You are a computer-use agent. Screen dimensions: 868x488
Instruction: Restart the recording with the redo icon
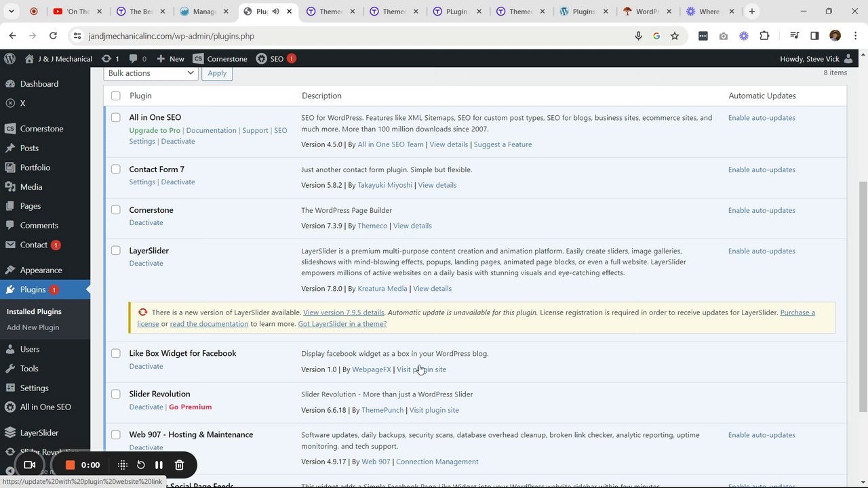click(x=141, y=465)
